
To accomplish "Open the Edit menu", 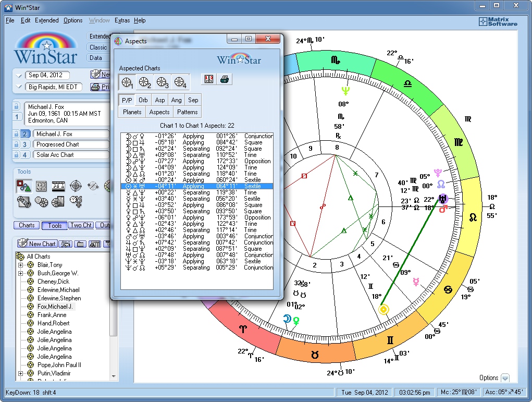I will (x=26, y=20).
